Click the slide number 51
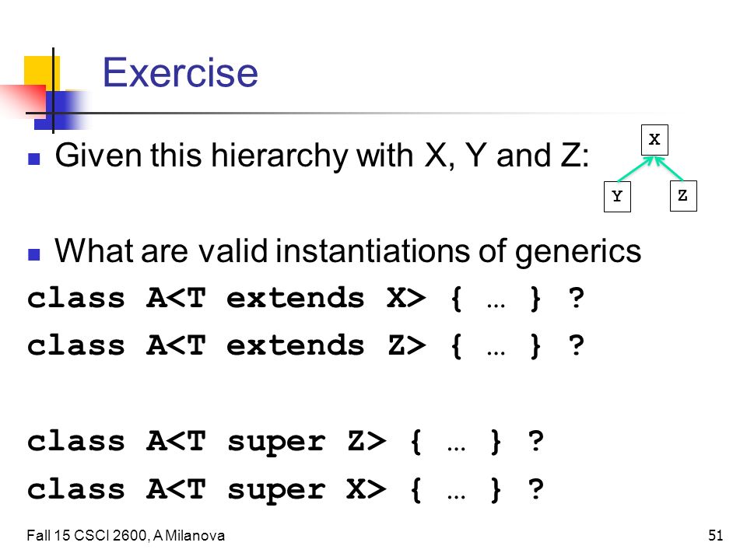 716,536
